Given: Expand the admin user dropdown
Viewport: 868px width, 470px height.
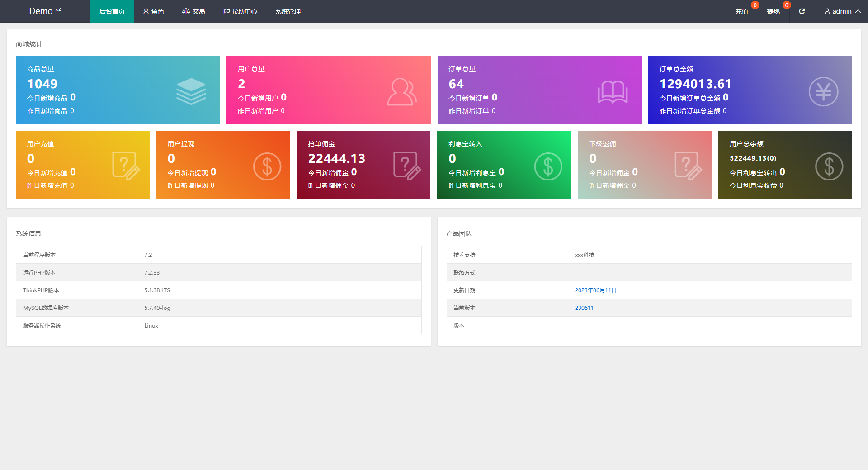Looking at the screenshot, I should [x=842, y=11].
